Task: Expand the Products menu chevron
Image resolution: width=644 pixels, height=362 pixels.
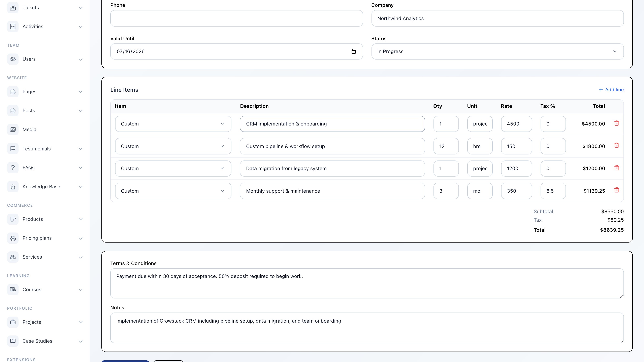Action: tap(80, 219)
